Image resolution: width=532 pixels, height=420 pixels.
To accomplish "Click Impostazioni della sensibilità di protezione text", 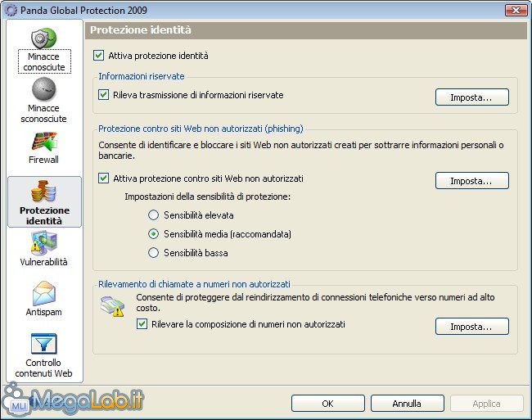I will point(207,196).
